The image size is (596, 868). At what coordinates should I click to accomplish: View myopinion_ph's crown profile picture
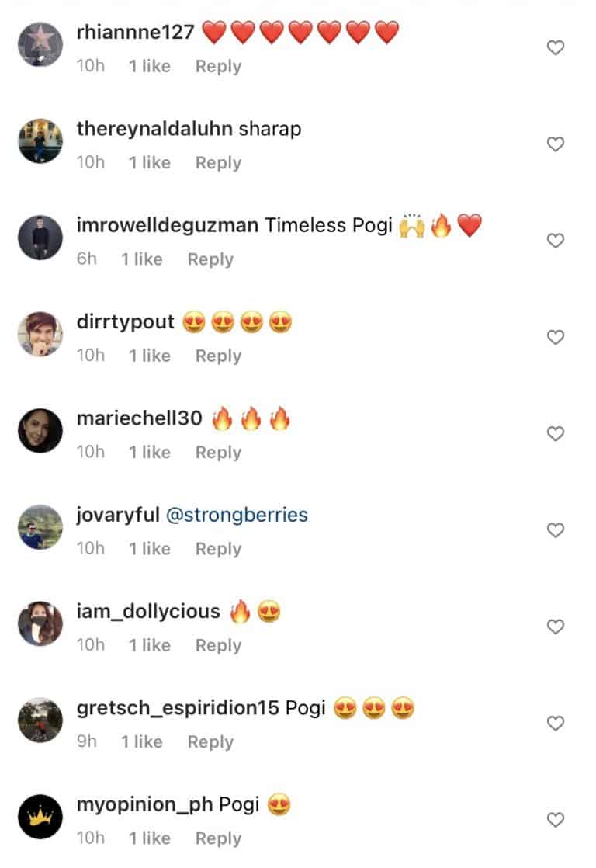coord(40,821)
